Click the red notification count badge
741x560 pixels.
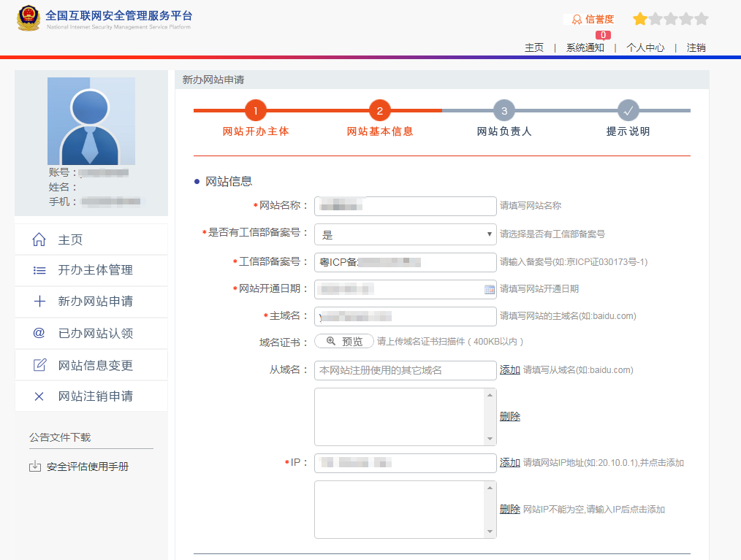[603, 35]
